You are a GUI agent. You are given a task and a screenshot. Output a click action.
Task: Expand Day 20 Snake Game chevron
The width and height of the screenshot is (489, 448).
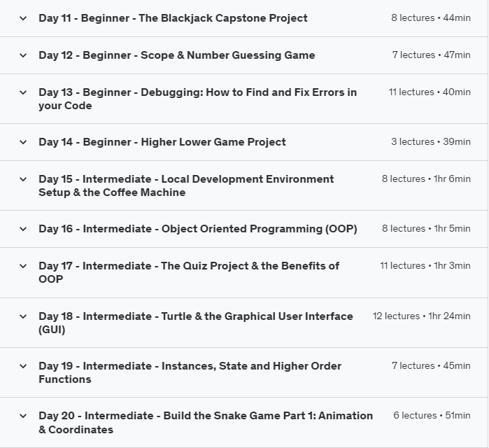point(23,416)
